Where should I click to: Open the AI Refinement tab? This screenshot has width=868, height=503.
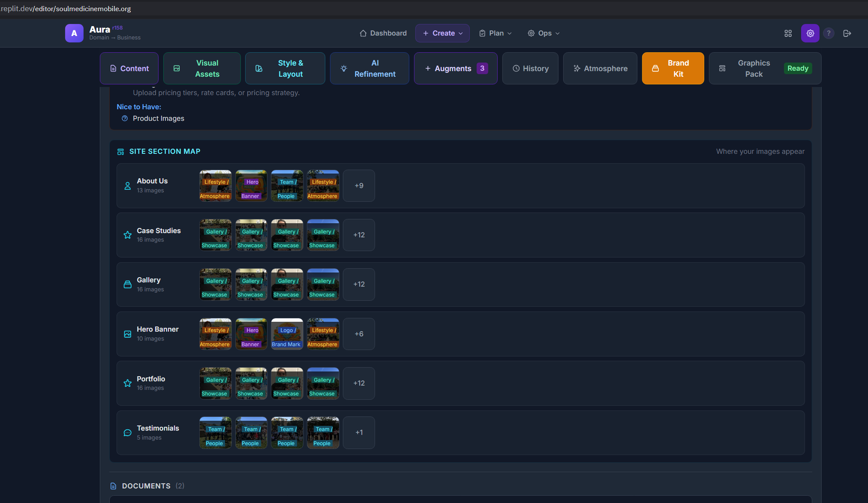point(369,69)
